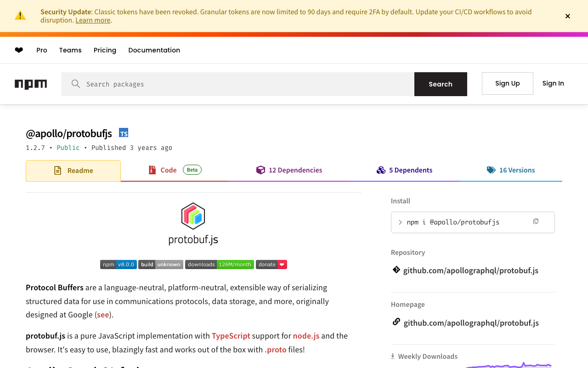Click the 'Published 3 years ago' text
The image size is (588, 368).
click(x=132, y=148)
